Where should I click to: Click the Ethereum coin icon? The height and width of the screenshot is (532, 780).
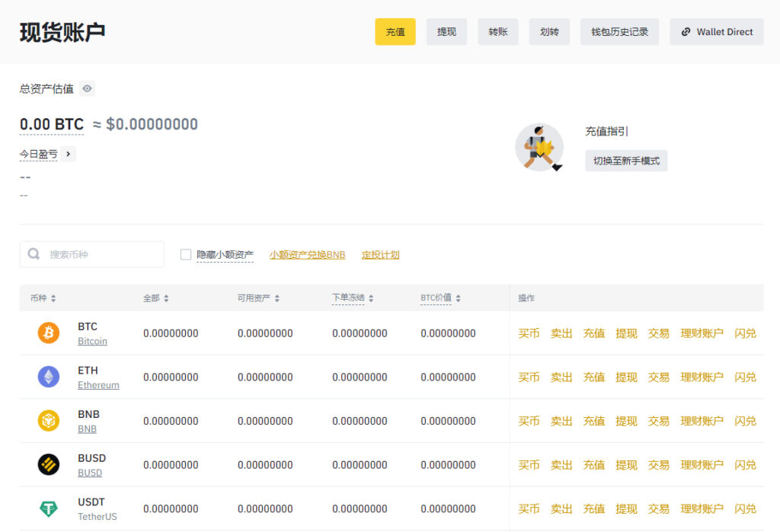click(x=49, y=377)
